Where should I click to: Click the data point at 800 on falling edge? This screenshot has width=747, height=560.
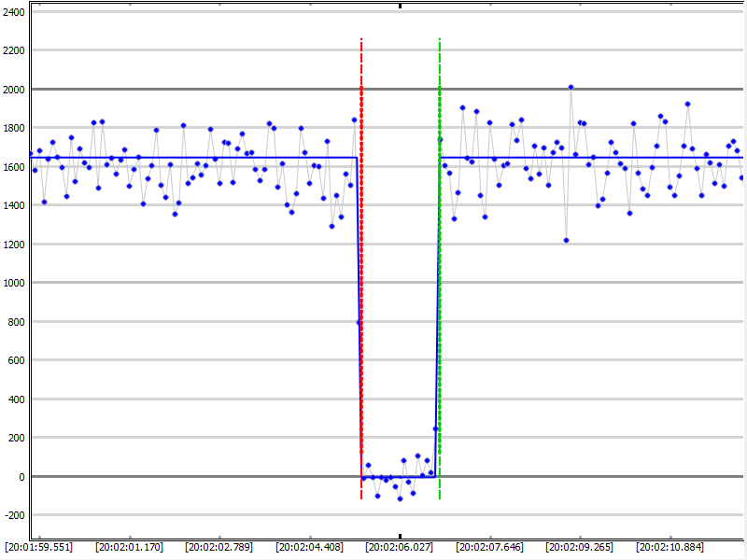(x=358, y=323)
